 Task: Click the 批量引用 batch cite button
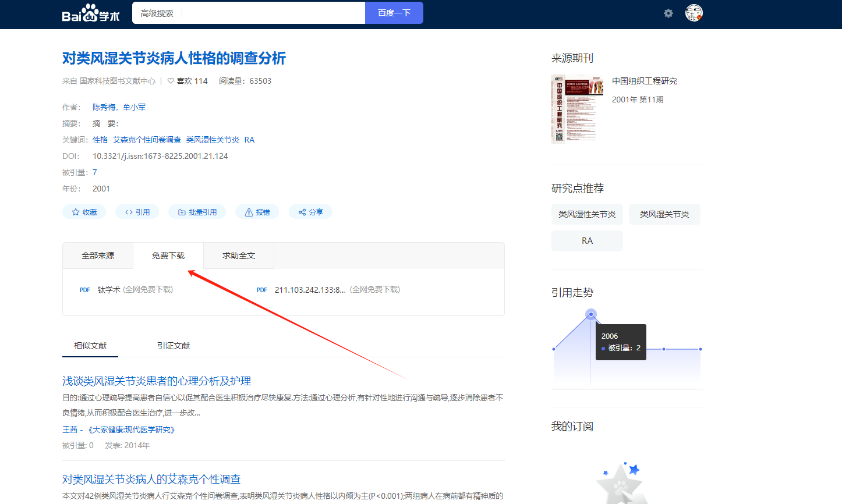197,212
